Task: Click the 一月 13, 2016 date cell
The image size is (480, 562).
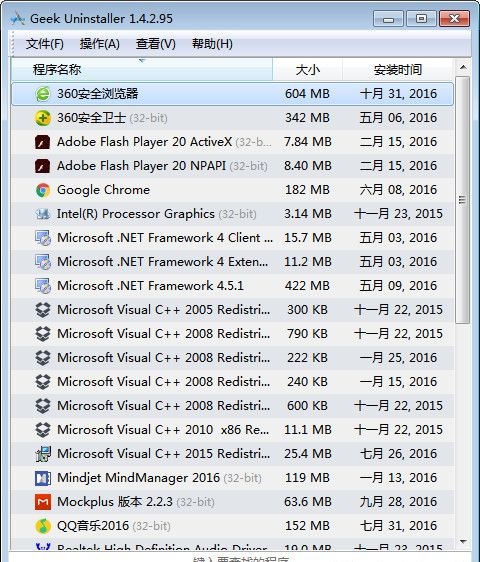Action: coord(398,478)
